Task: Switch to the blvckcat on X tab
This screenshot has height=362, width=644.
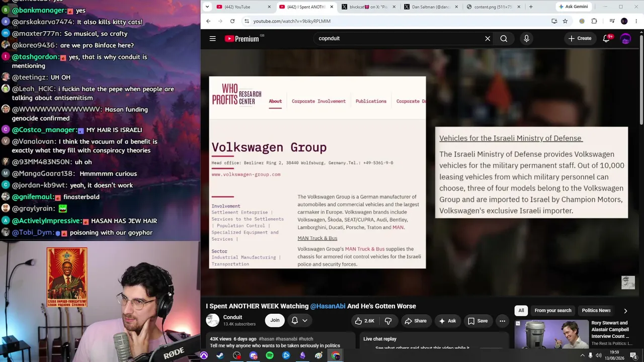Action: pos(369,7)
